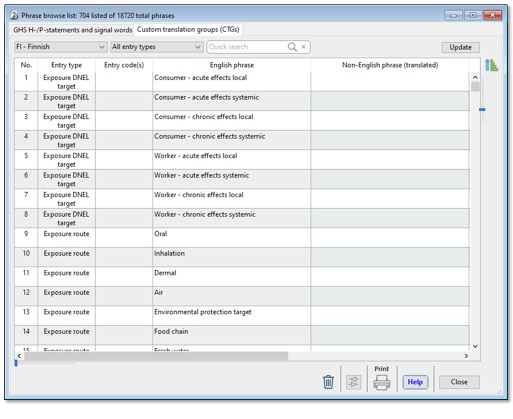Select the 'Dermal' phrase cell
Image resolution: width=513 pixels, height=419 pixels.
coord(232,277)
